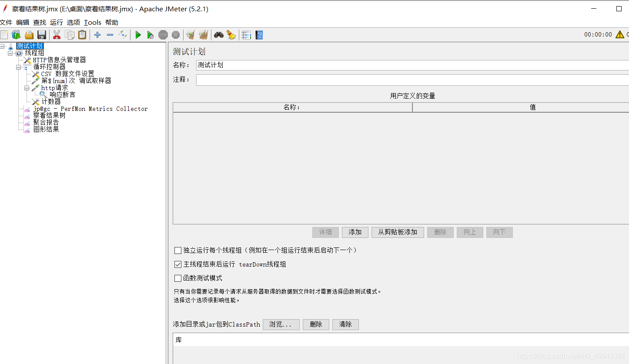Open Search with binoculars icon
Image resolution: width=629 pixels, height=364 pixels.
219,35
